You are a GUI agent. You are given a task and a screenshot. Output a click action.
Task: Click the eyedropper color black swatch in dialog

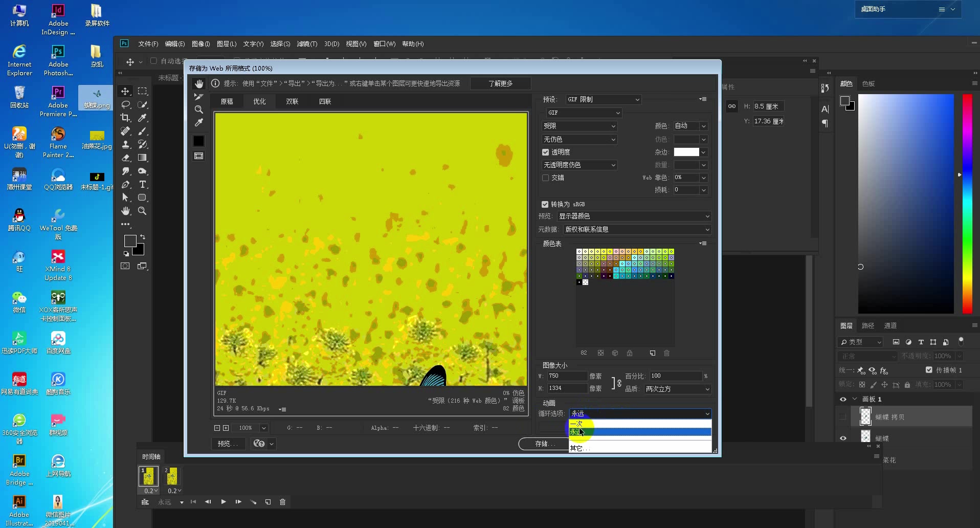point(199,141)
